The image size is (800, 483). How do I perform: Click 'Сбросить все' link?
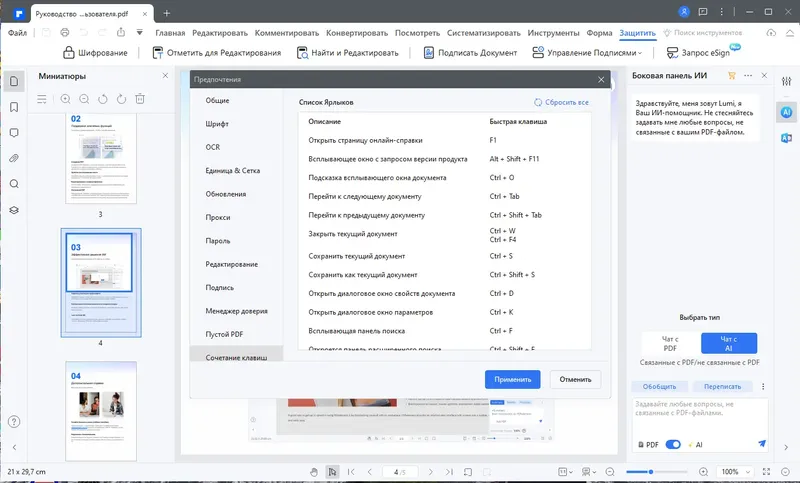[561, 102]
